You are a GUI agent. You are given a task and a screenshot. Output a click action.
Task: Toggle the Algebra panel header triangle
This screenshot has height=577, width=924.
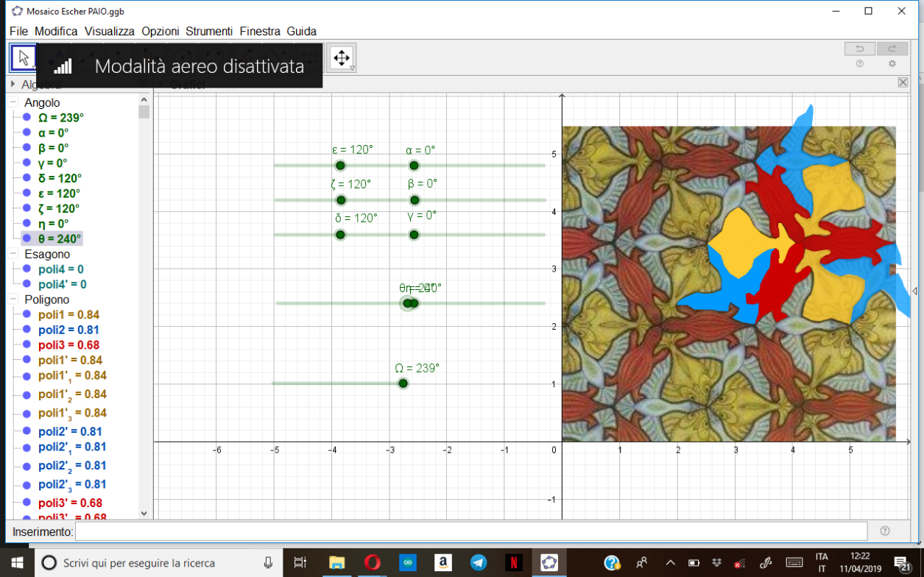pyautogui.click(x=13, y=85)
